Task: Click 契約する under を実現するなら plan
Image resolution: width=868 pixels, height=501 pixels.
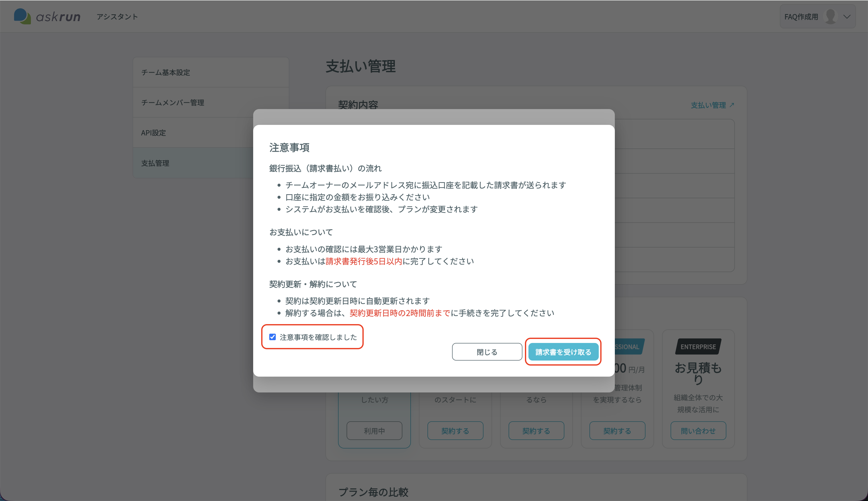Action: click(617, 430)
